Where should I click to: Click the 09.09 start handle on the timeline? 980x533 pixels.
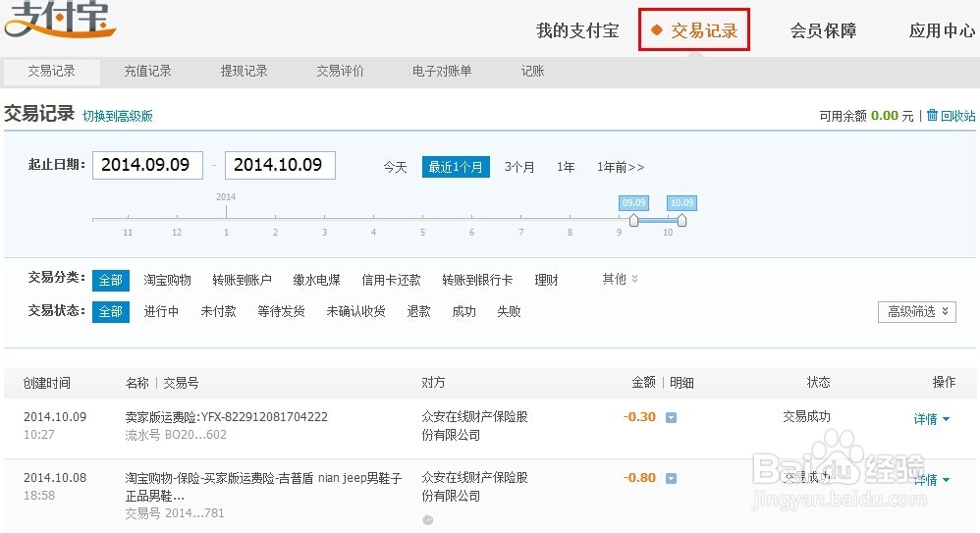tap(633, 221)
